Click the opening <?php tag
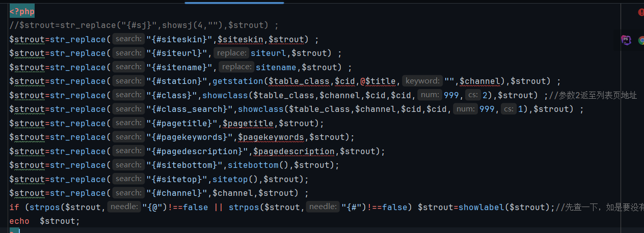644x233 pixels. coord(22,11)
